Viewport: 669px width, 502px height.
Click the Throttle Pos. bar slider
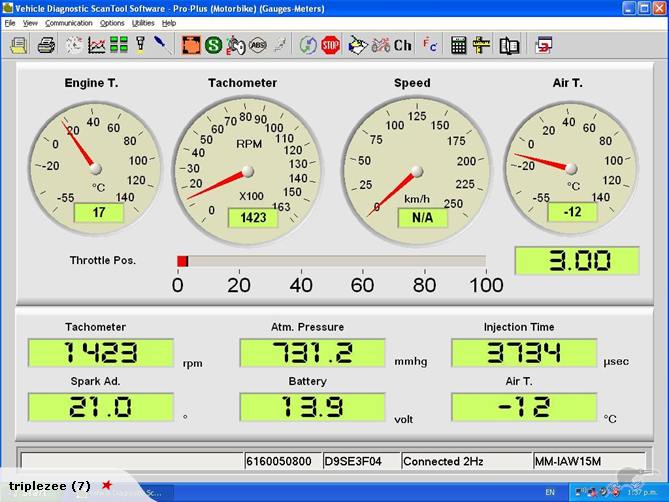332,261
